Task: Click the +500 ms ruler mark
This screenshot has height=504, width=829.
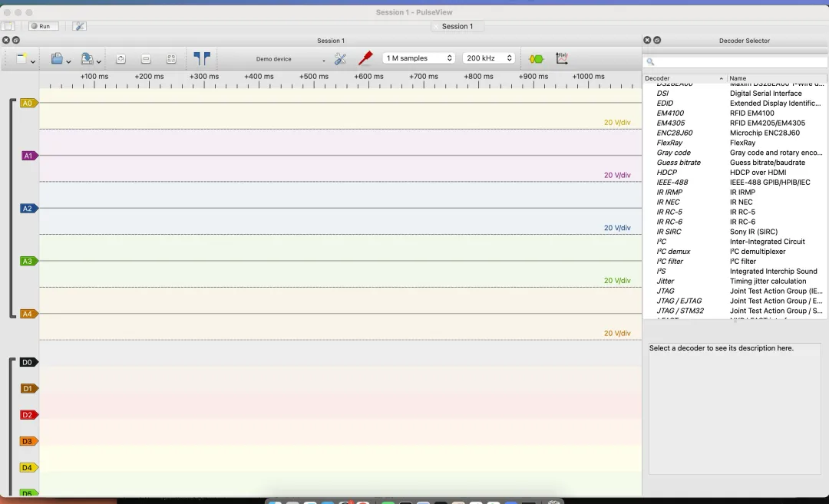Action: 313,77
